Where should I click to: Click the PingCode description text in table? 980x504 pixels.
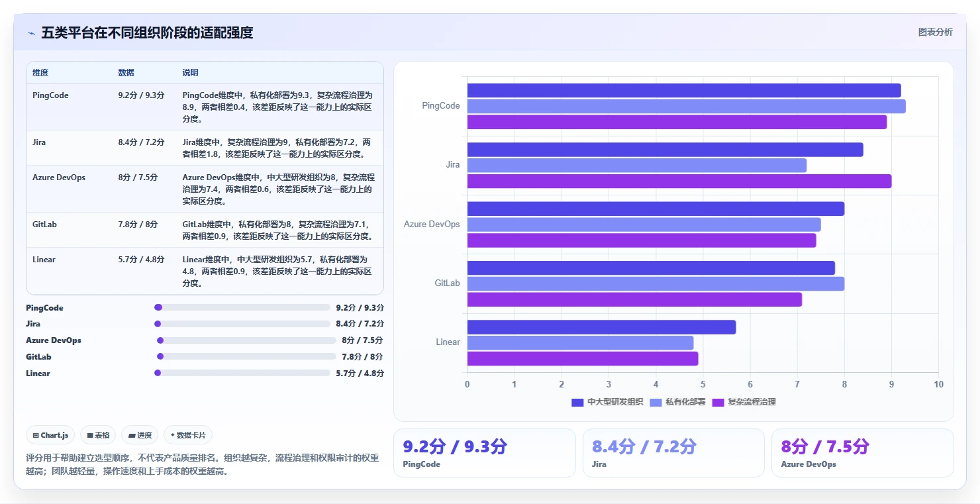[278, 107]
